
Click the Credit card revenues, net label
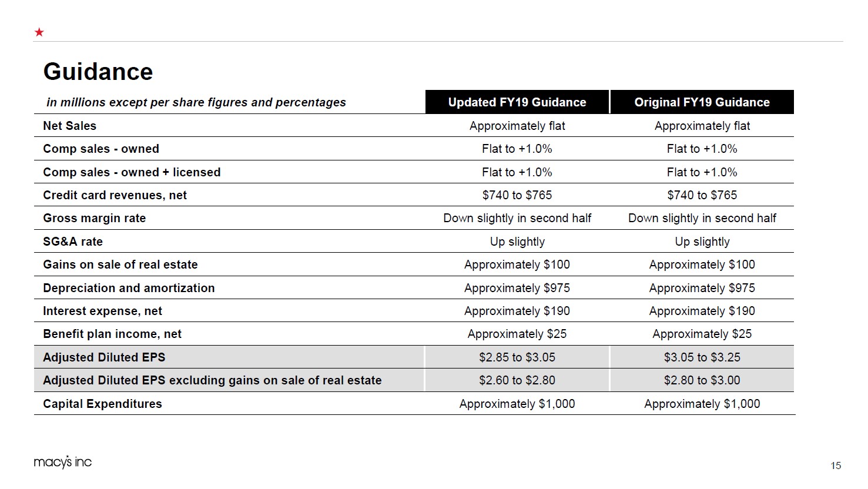(115, 195)
